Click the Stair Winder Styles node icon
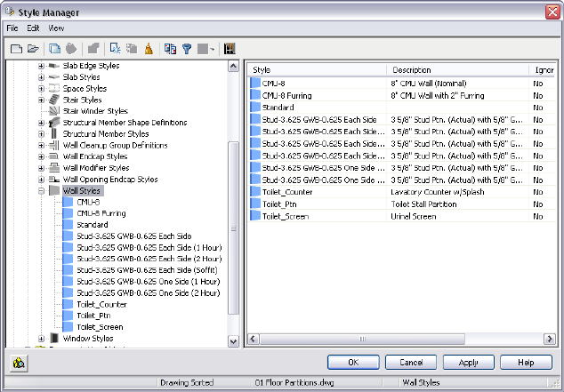564x392 pixels. click(54, 110)
